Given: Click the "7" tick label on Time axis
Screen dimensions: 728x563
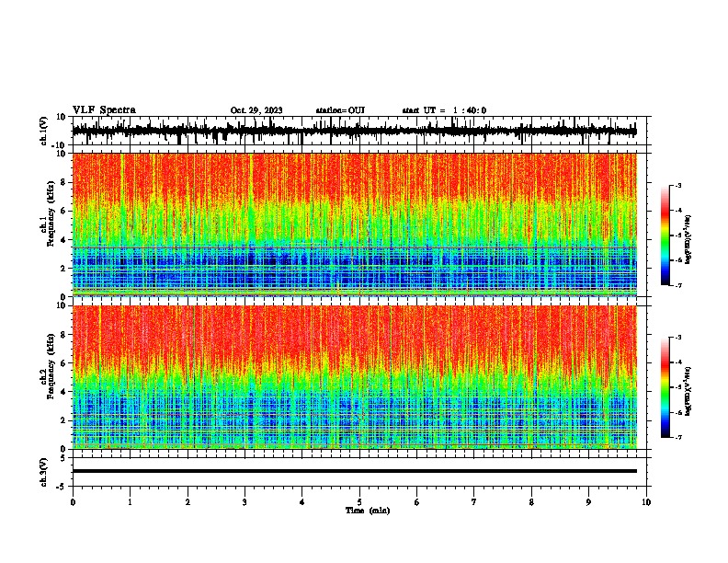Looking at the screenshot, I should 473,502.
